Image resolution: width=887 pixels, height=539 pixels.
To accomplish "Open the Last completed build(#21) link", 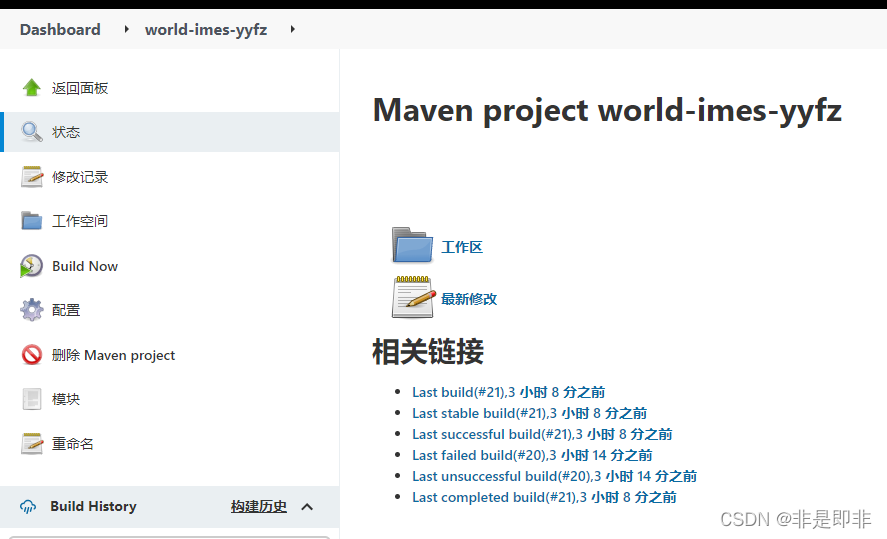I will point(544,497).
